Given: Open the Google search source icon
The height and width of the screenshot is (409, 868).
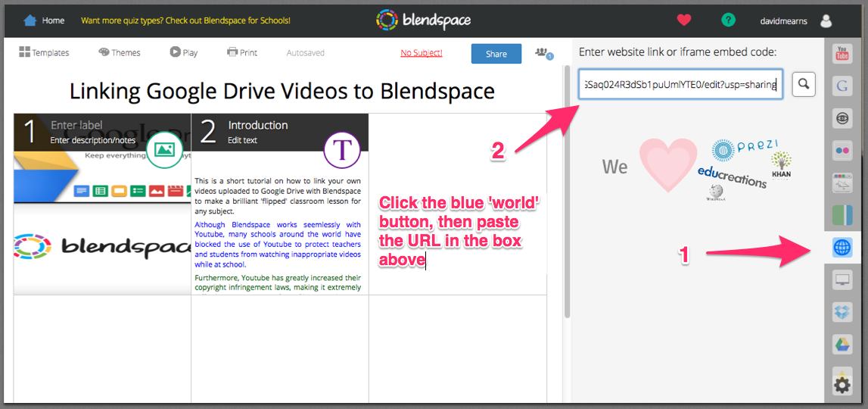Looking at the screenshot, I should 842,86.
